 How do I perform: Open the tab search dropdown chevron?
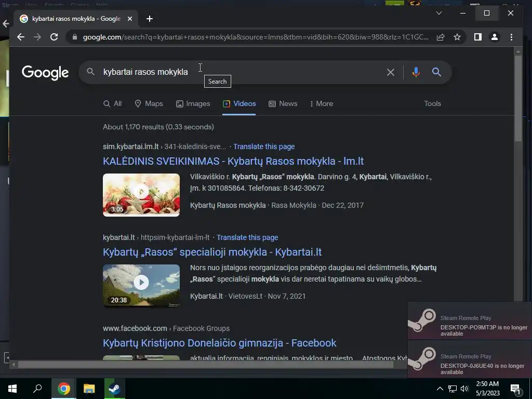click(x=438, y=13)
